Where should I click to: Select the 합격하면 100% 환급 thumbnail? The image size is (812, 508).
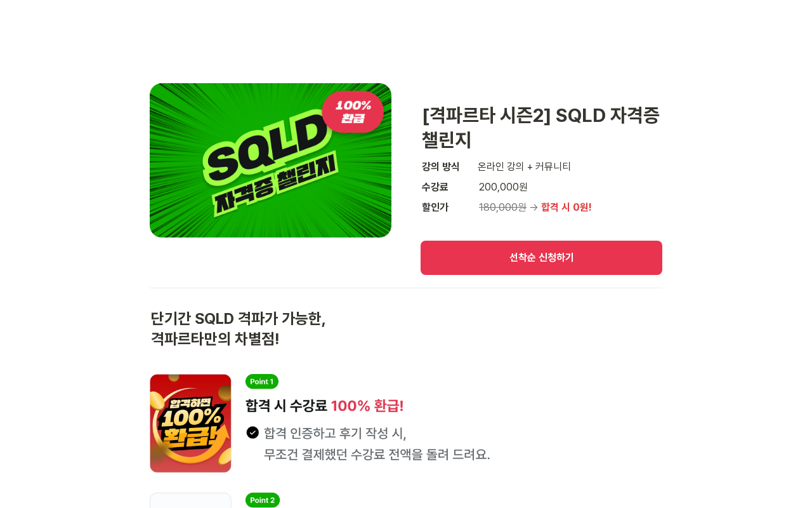pyautogui.click(x=190, y=423)
